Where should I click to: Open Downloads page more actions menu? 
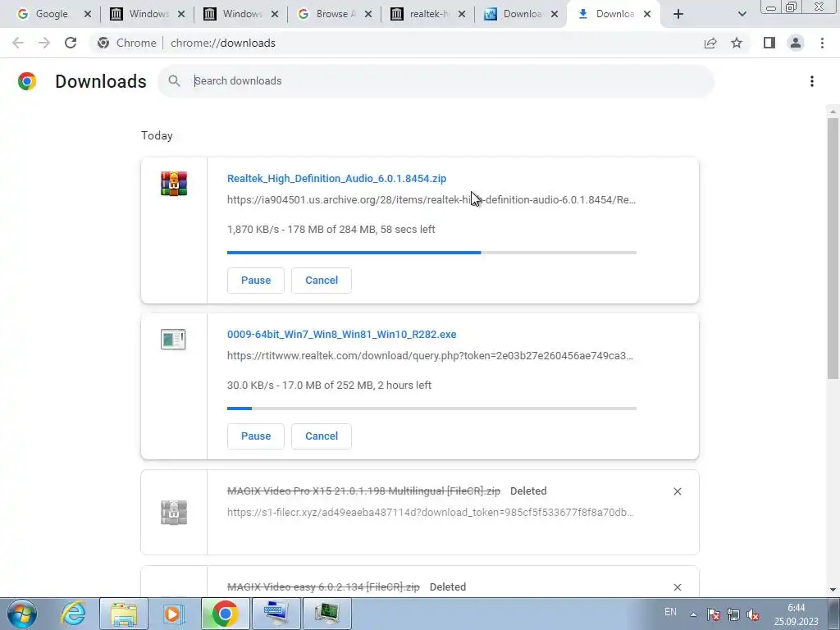point(812,81)
